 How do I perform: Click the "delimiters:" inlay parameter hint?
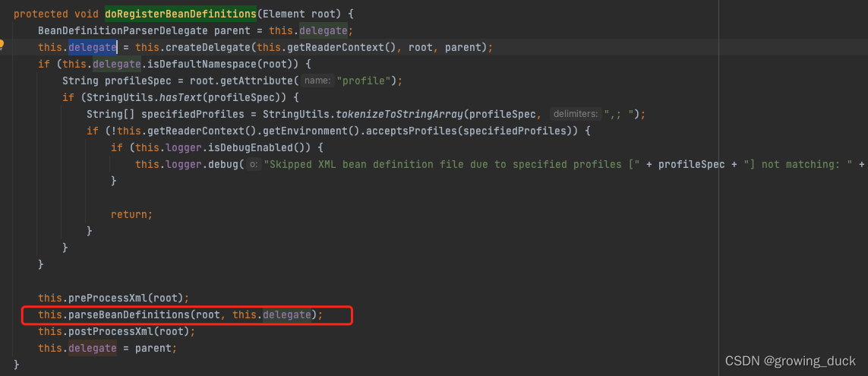tap(575, 115)
